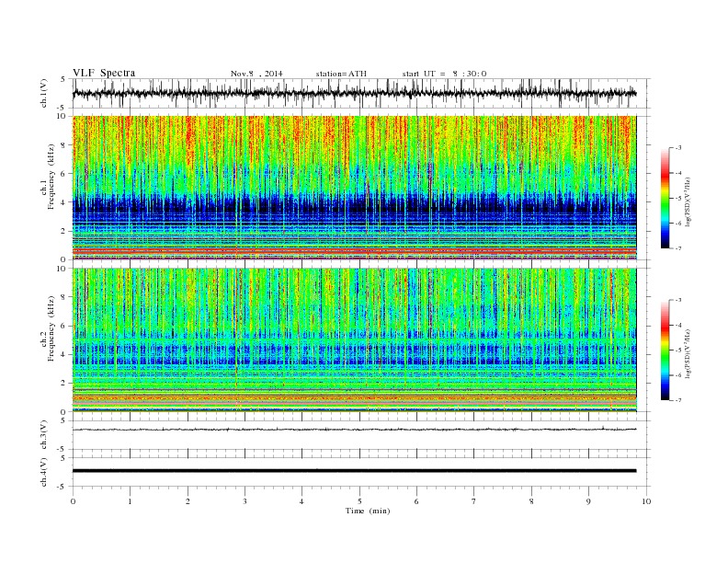Click the "4" kHz tick of ch.2 spectrogram
The height and width of the screenshot is (563, 728).
pos(63,354)
